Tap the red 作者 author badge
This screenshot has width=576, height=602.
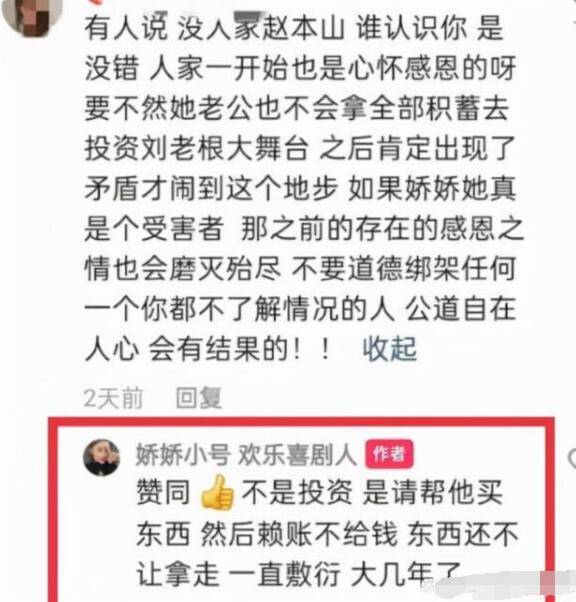389,454
